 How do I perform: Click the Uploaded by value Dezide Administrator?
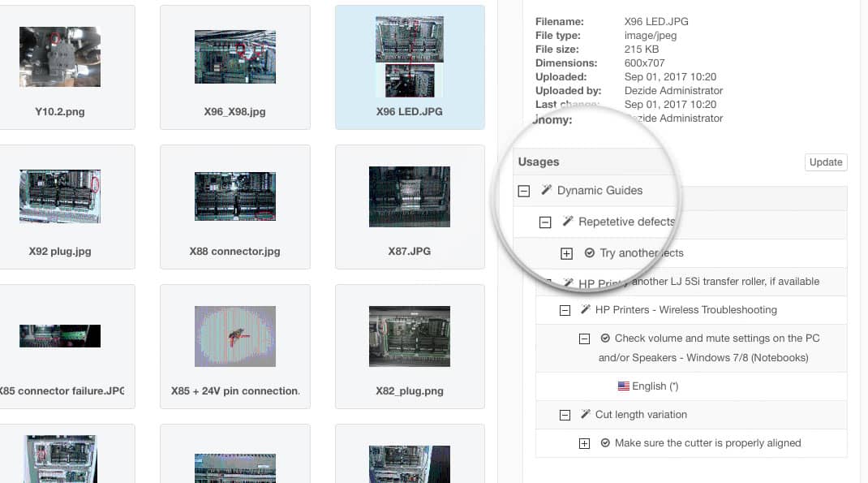tap(673, 90)
